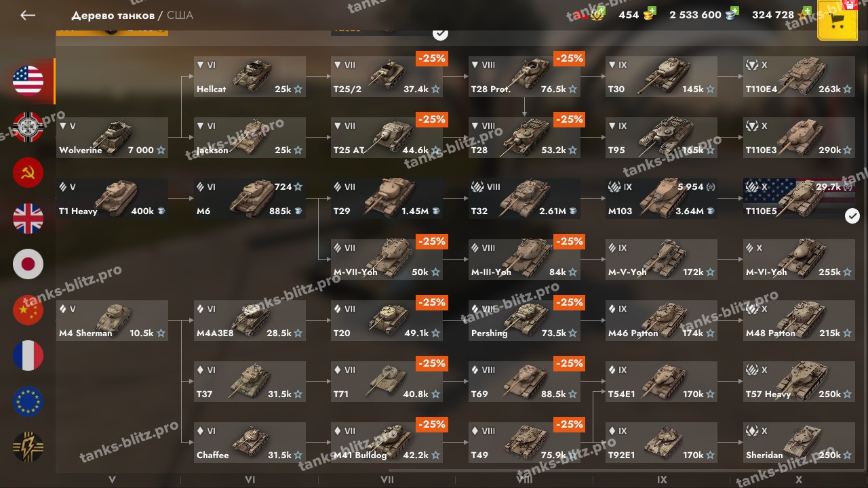Select the France flag nation icon

click(x=28, y=356)
